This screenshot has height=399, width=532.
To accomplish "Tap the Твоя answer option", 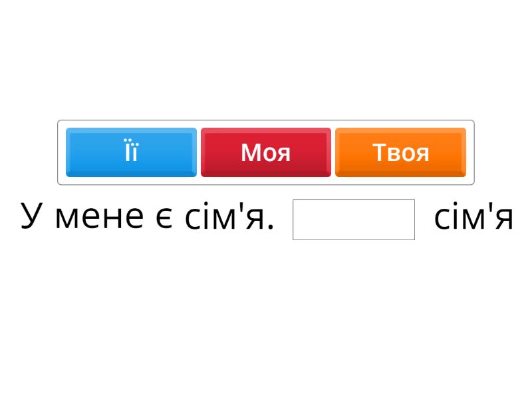I will click(x=400, y=152).
